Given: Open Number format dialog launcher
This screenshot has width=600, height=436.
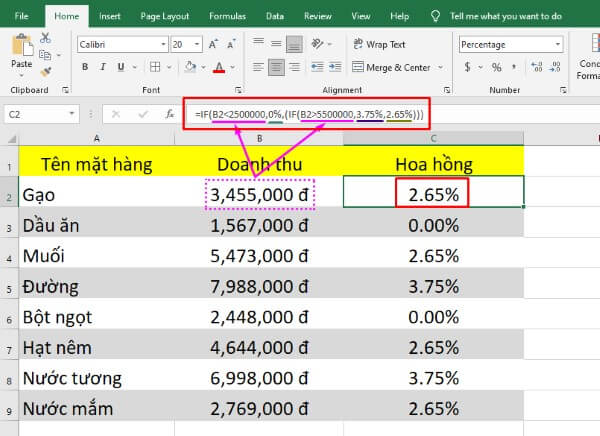Looking at the screenshot, I should pyautogui.click(x=563, y=90).
